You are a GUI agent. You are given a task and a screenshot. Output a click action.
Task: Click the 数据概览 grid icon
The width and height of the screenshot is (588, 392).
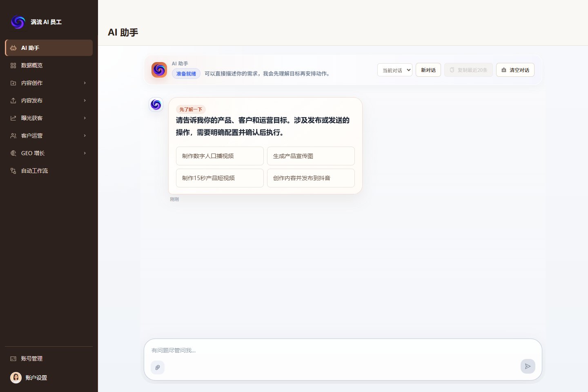click(13, 65)
